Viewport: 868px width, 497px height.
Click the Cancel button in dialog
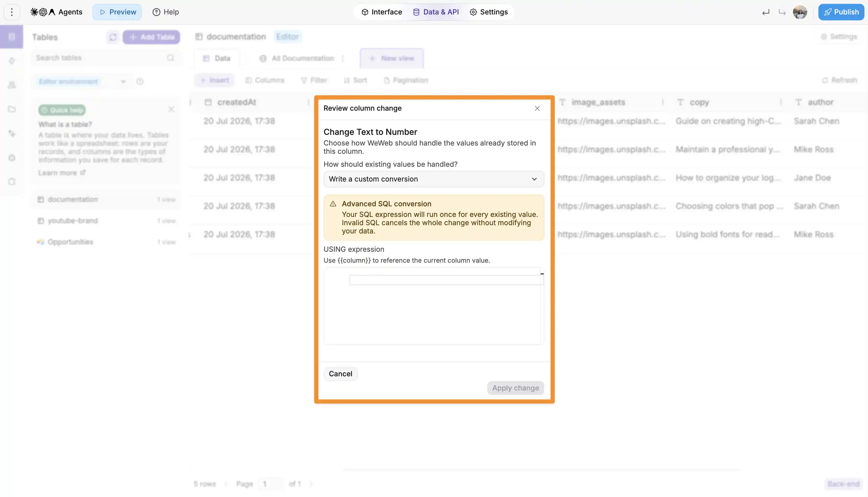[340, 374]
